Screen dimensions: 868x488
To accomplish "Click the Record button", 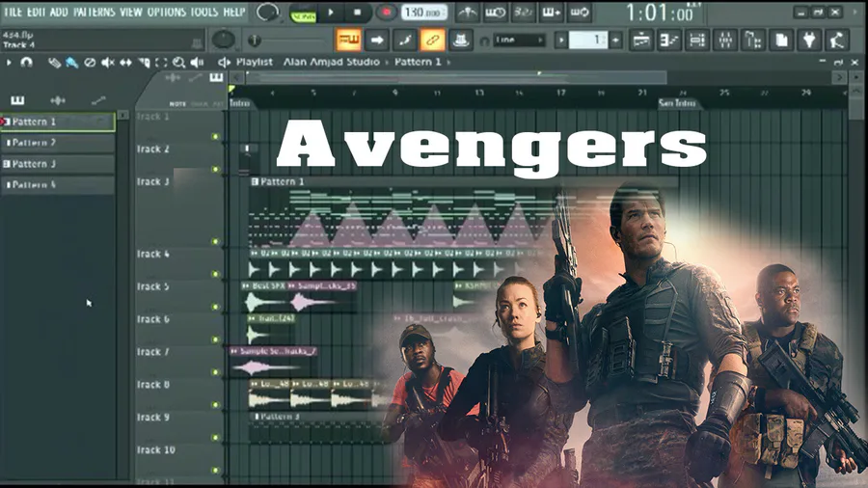I will 386,13.
